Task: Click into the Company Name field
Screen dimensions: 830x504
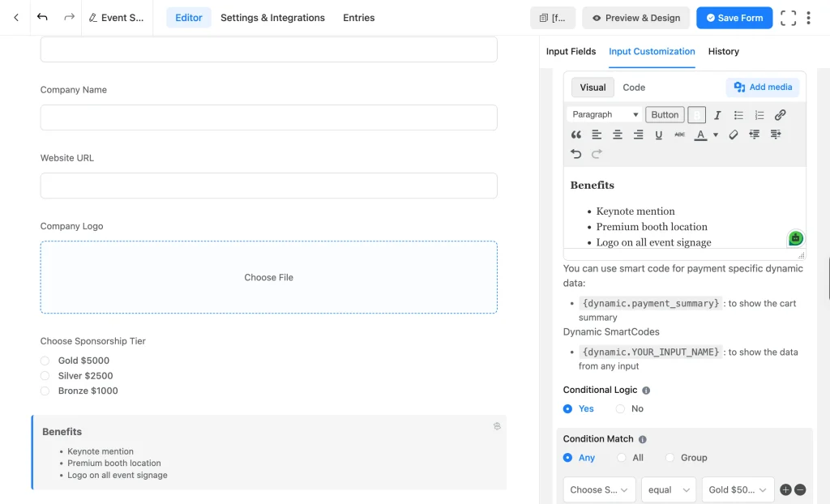Action: (269, 117)
